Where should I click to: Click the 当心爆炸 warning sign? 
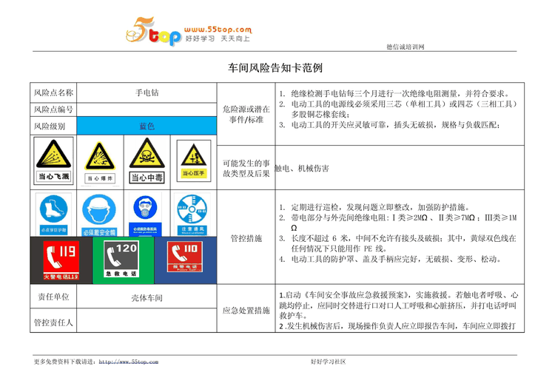(100, 163)
